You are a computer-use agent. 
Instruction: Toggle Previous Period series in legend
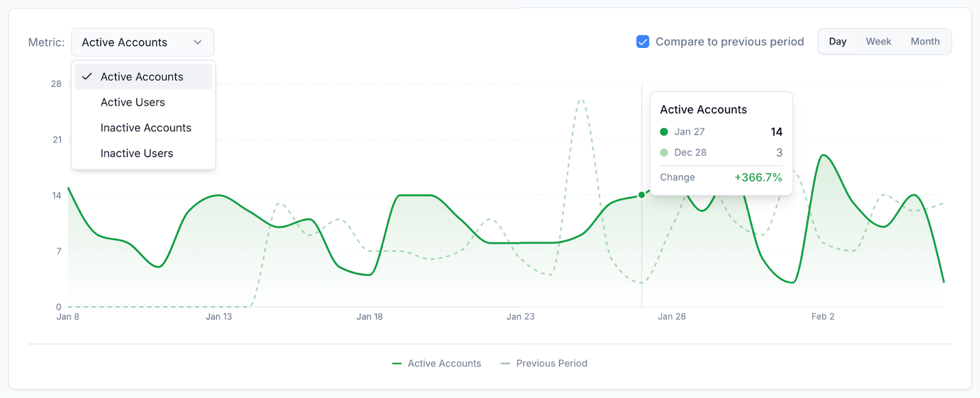[x=544, y=364]
